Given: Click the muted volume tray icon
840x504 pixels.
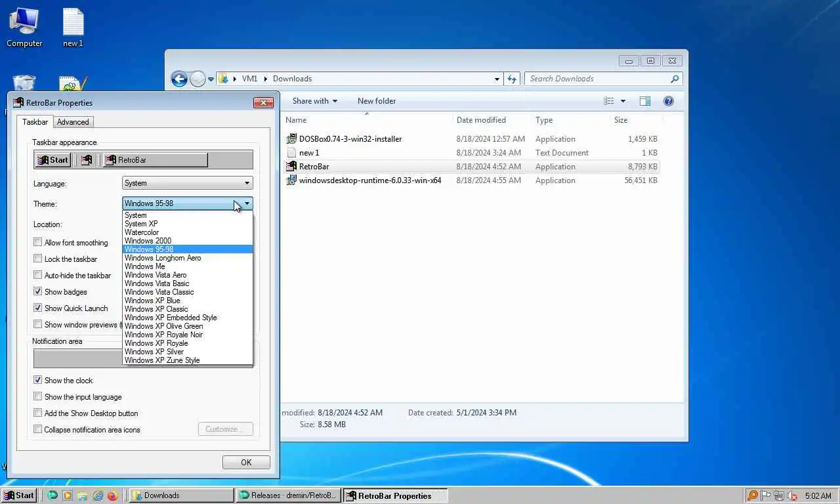Looking at the screenshot, I should [x=793, y=495].
